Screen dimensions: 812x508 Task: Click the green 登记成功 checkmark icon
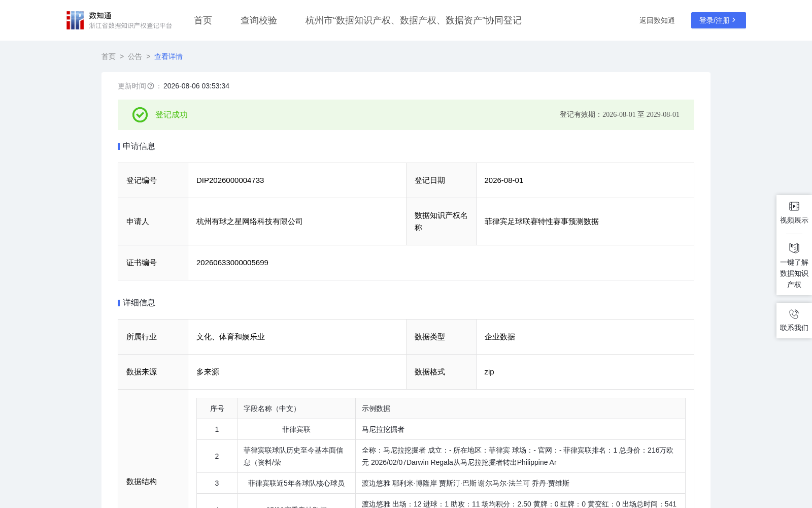(140, 115)
